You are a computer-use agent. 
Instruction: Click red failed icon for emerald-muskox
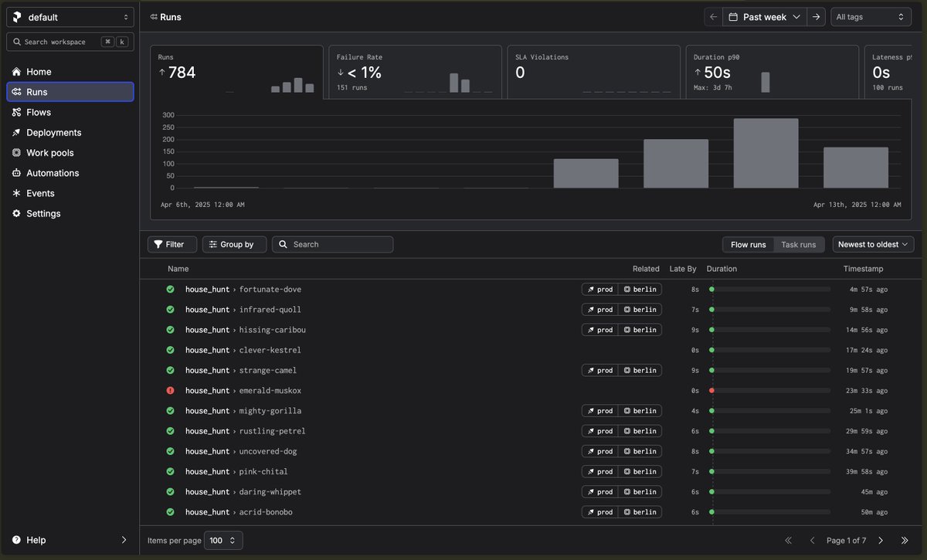(171, 391)
